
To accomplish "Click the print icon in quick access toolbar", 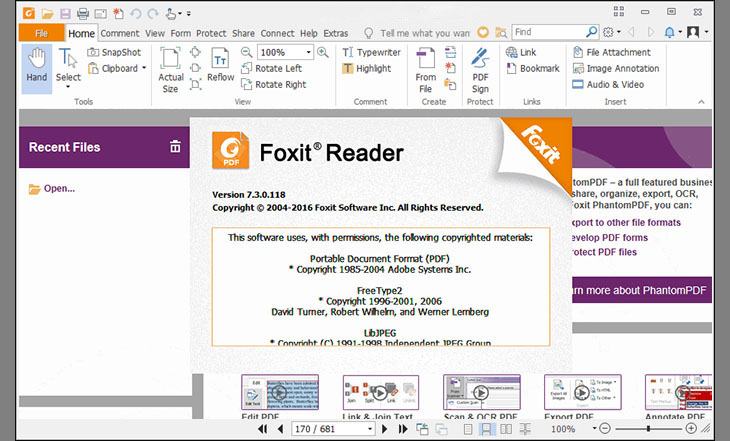I will click(x=83, y=14).
